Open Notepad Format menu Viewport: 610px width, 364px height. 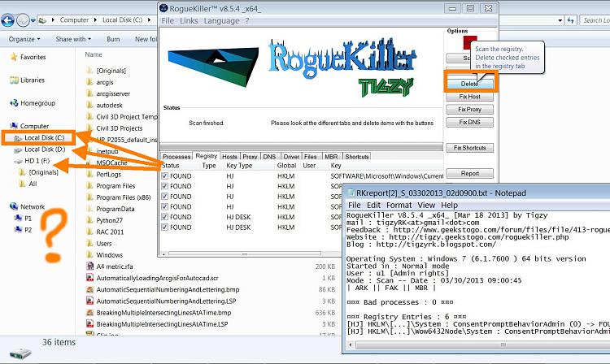pyautogui.click(x=399, y=205)
